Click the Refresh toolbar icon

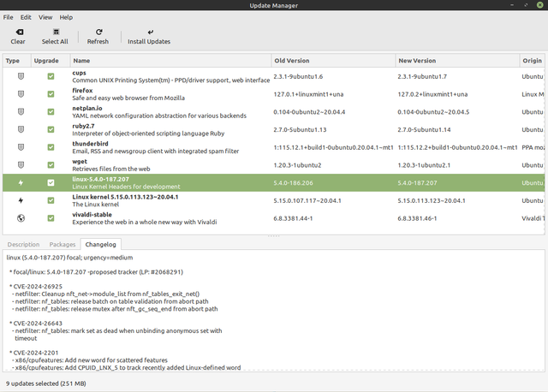pyautogui.click(x=99, y=33)
